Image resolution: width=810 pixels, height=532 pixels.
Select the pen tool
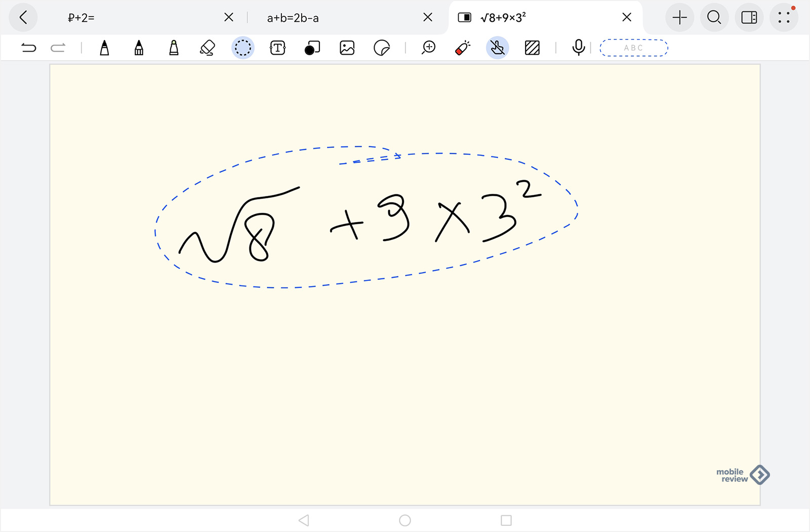[x=104, y=48]
